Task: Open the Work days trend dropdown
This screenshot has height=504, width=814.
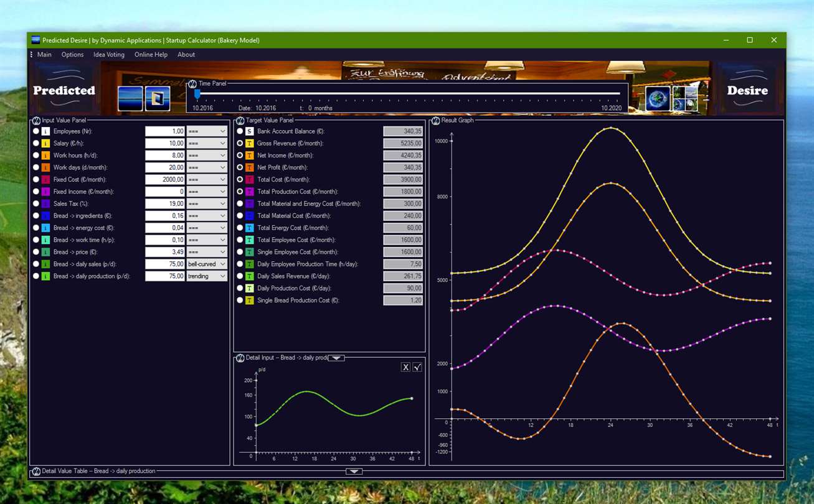Action: click(x=207, y=167)
